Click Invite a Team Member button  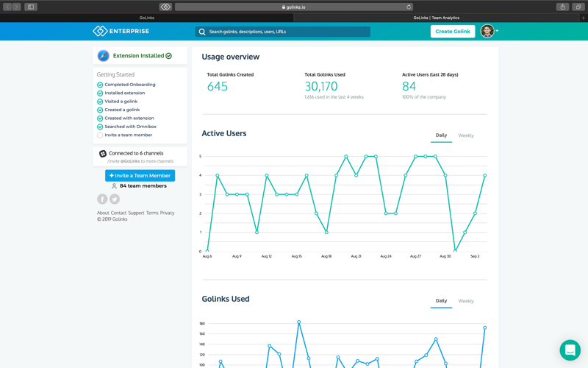(140, 175)
